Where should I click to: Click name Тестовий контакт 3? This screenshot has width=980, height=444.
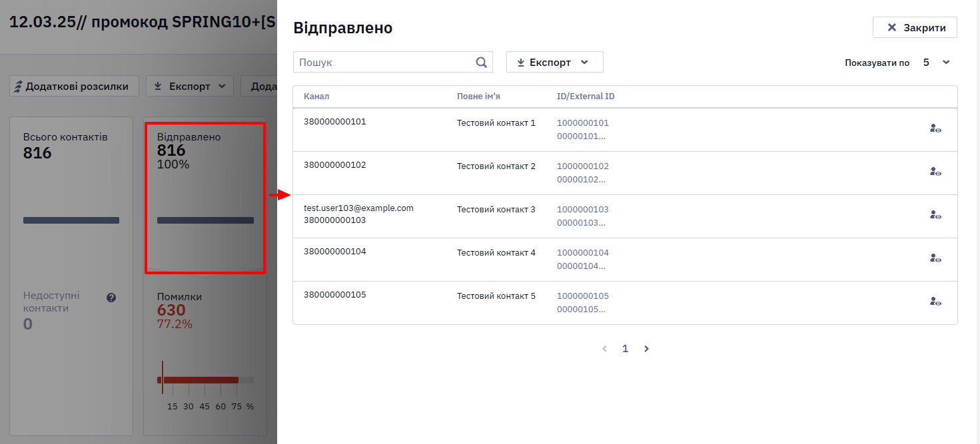[496, 210]
